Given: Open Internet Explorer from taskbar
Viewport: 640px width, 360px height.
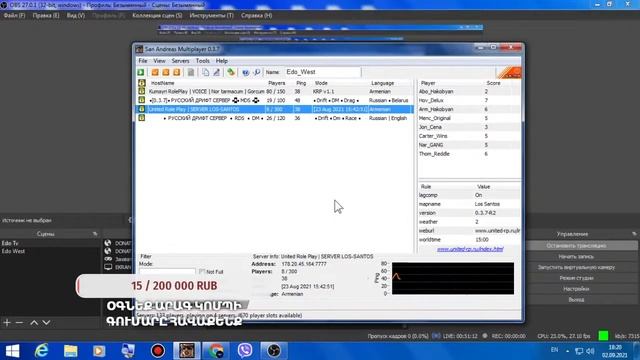Looking at the screenshot, I should coord(41,351).
